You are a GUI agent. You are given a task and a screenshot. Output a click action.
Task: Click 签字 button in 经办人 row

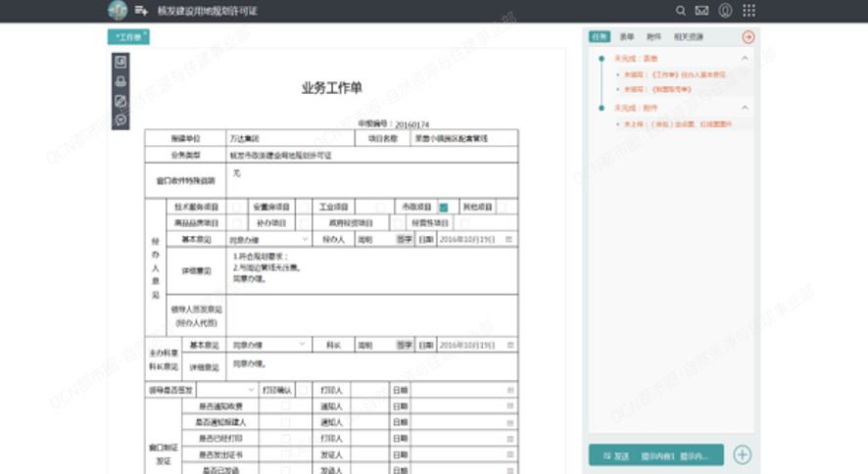[x=405, y=240]
